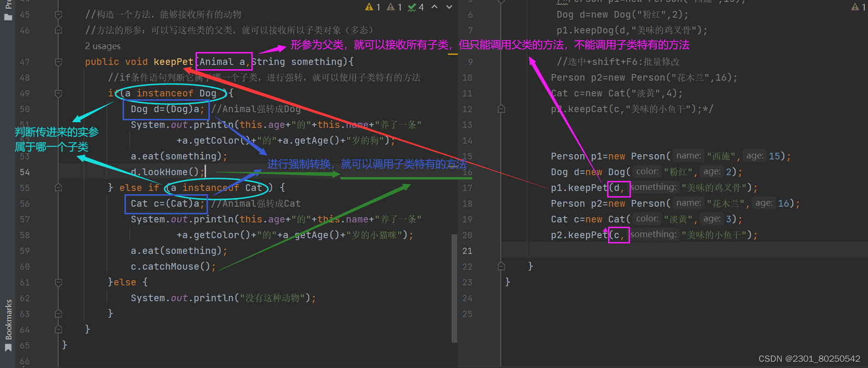
Task: Click 'a.eat(something);' on line 59
Action: pos(179,251)
